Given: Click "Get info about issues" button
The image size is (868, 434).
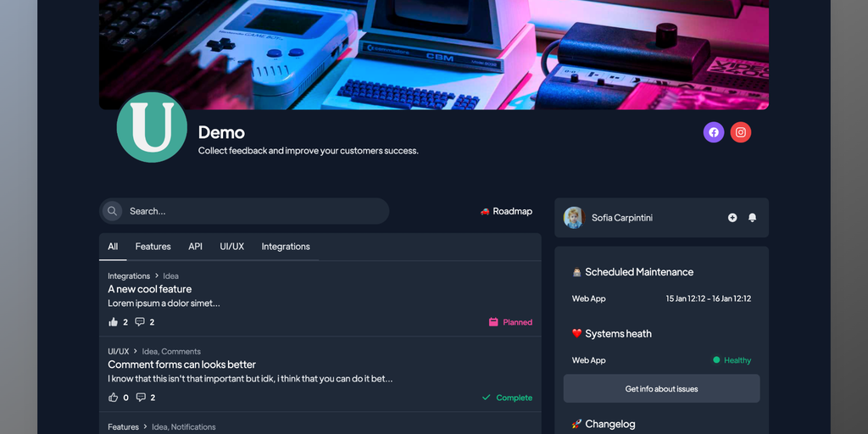Looking at the screenshot, I should click(x=661, y=388).
